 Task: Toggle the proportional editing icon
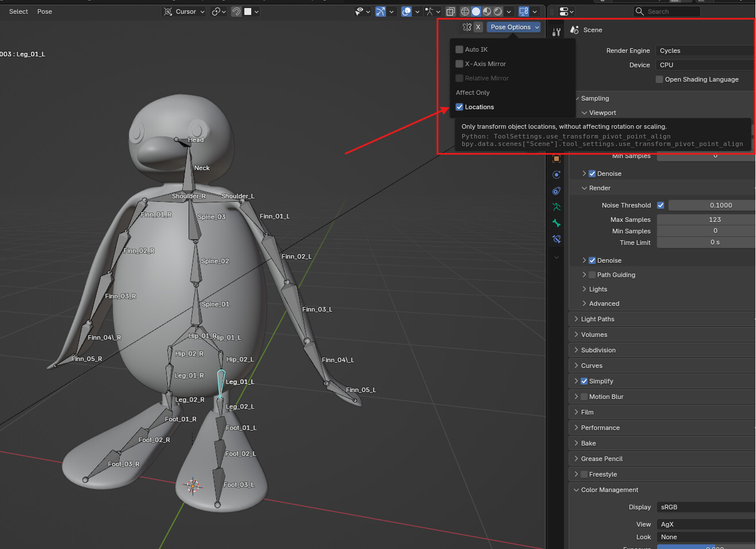[x=236, y=11]
